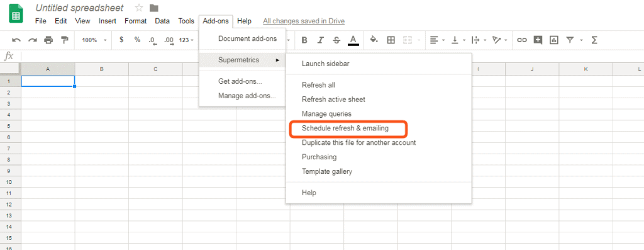The width and height of the screenshot is (644, 250).
Task: Select Launch sidebar
Action: click(379, 64)
